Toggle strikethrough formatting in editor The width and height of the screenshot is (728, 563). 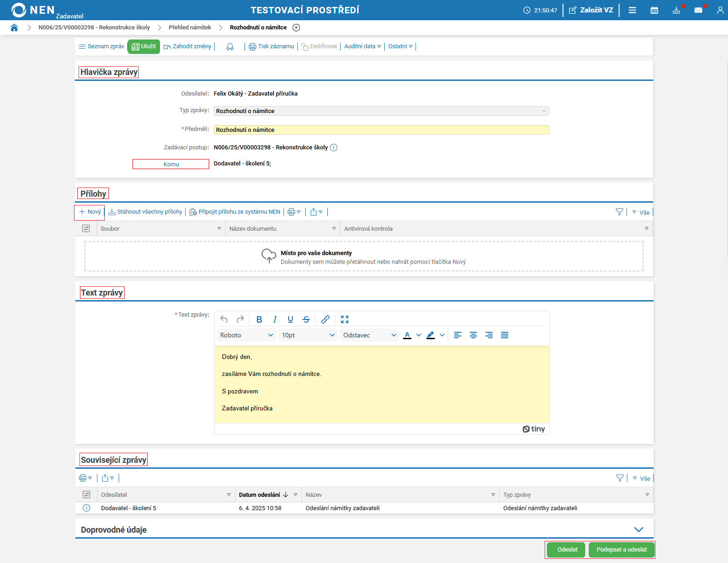pos(306,319)
